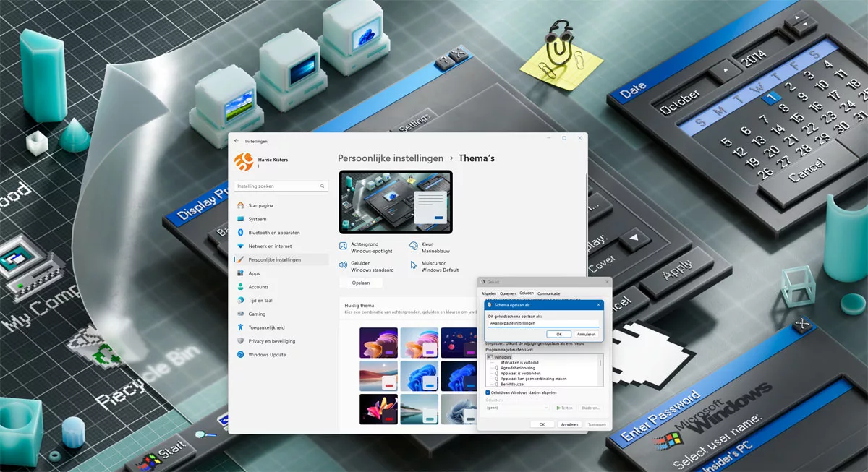Go back using the Instellingen back arrow

click(x=237, y=141)
